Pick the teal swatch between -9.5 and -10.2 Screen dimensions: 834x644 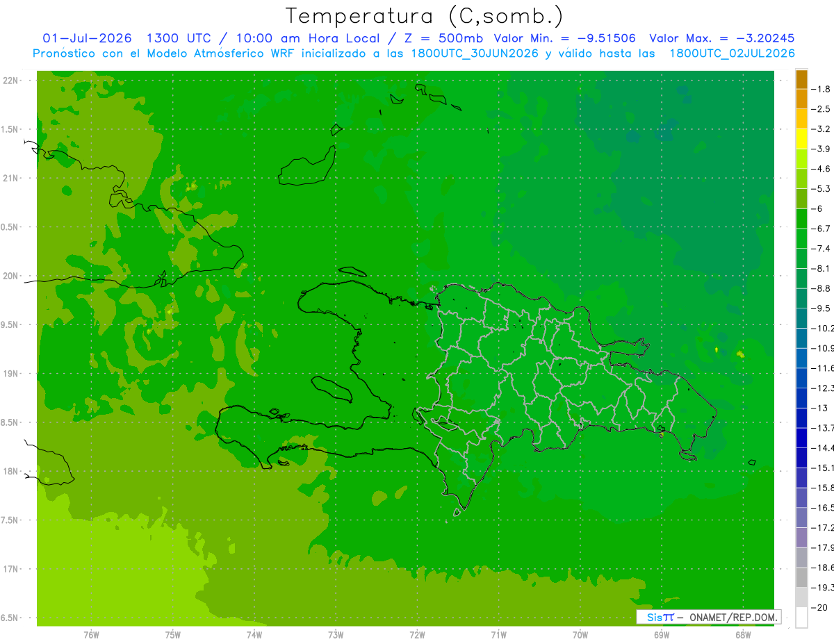(x=801, y=318)
